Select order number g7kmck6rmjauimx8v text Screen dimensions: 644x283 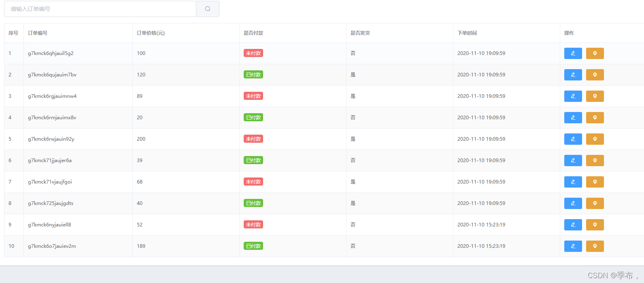pos(52,118)
